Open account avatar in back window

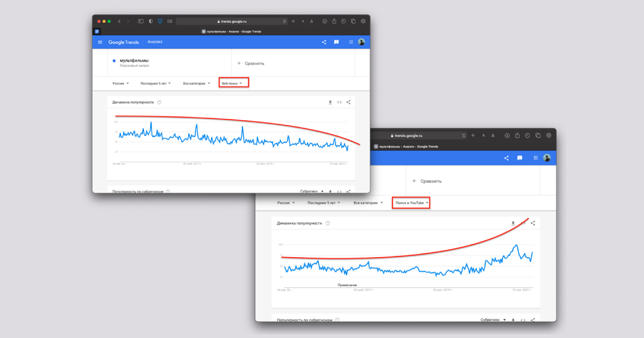pyautogui.click(x=547, y=158)
